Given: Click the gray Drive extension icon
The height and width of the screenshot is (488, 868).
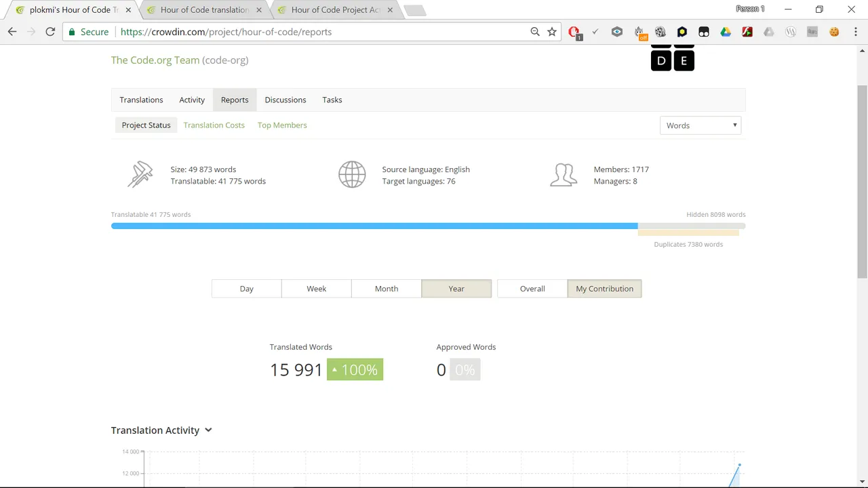Looking at the screenshot, I should coord(769,32).
